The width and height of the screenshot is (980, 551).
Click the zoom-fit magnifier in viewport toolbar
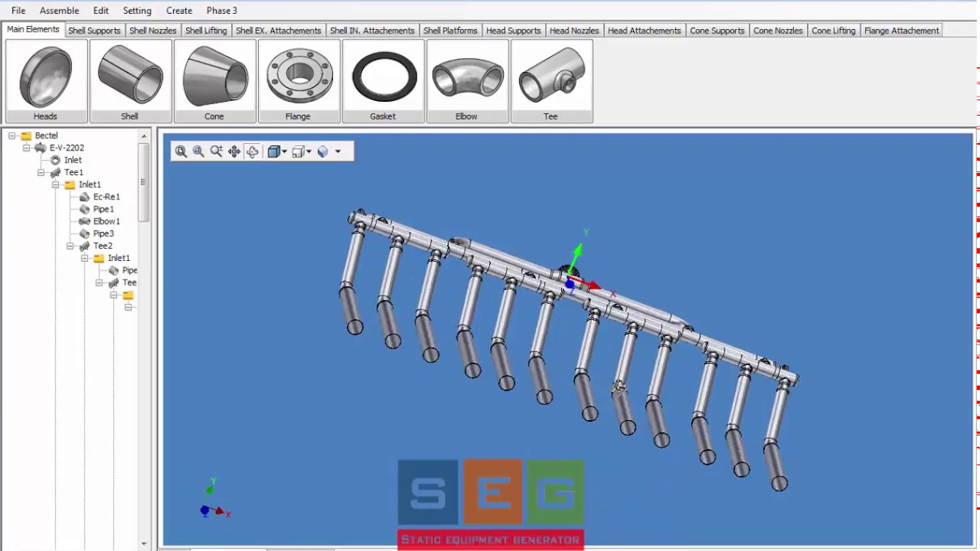[181, 152]
